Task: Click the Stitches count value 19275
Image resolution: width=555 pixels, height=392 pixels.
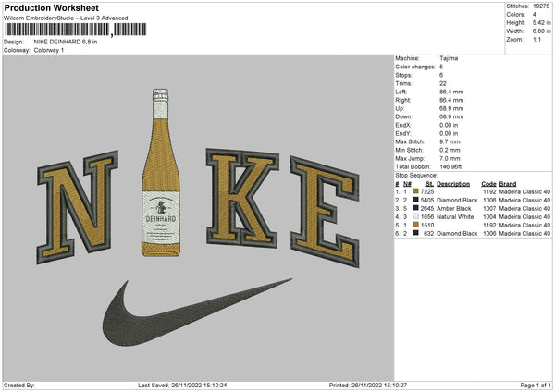Action: [539, 6]
